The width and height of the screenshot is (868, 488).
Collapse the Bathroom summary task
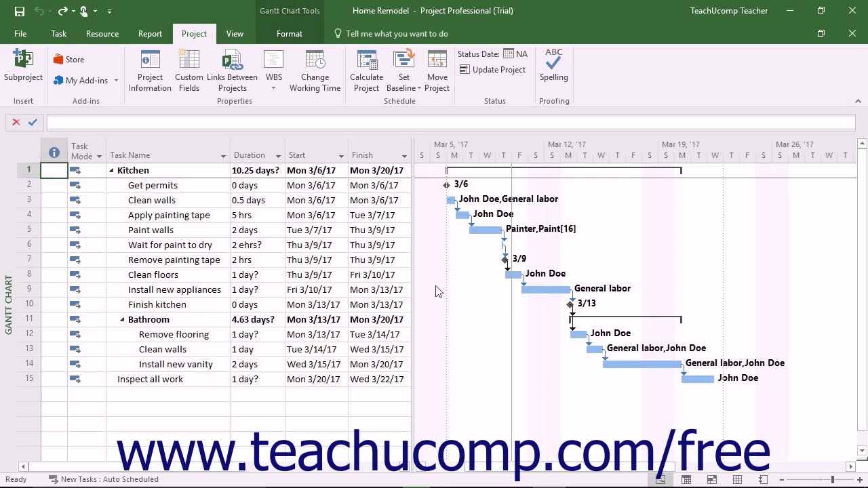122,320
